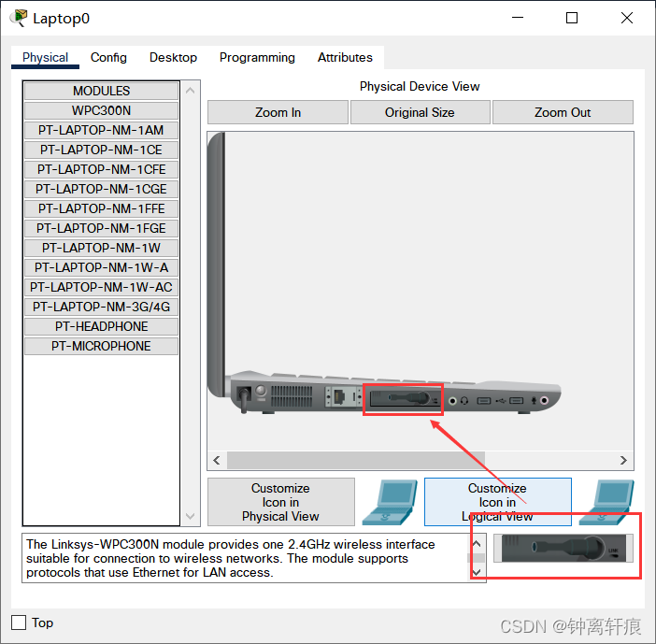Open the Programming tab
This screenshot has height=644, width=656.
point(257,57)
